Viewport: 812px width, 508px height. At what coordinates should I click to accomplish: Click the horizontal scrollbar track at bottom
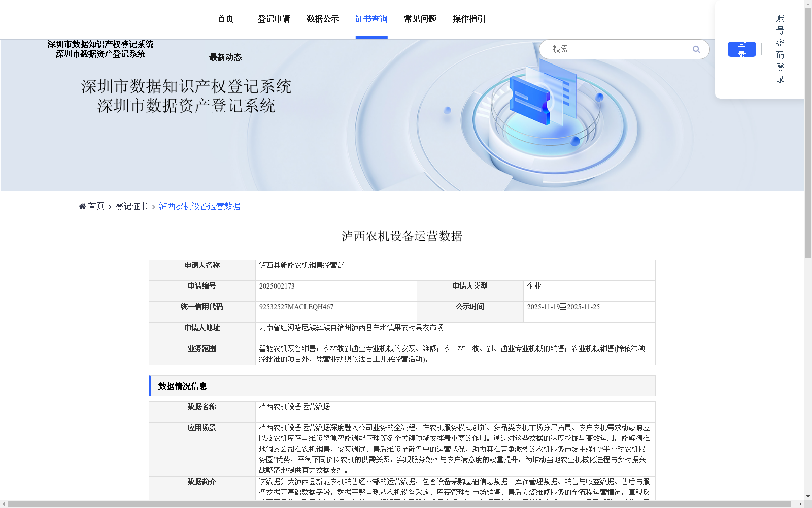pyautogui.click(x=406, y=504)
